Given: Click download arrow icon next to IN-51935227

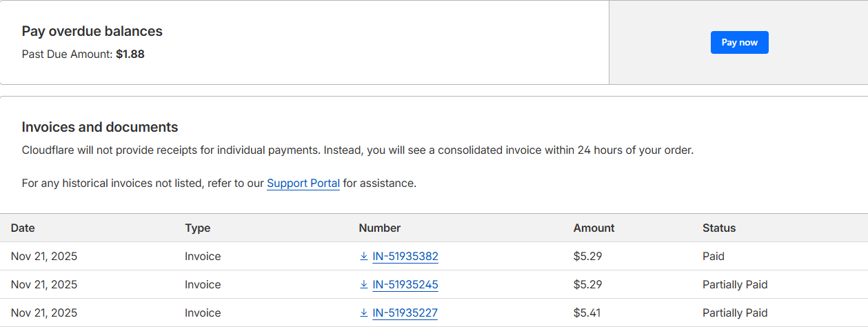Looking at the screenshot, I should (364, 313).
